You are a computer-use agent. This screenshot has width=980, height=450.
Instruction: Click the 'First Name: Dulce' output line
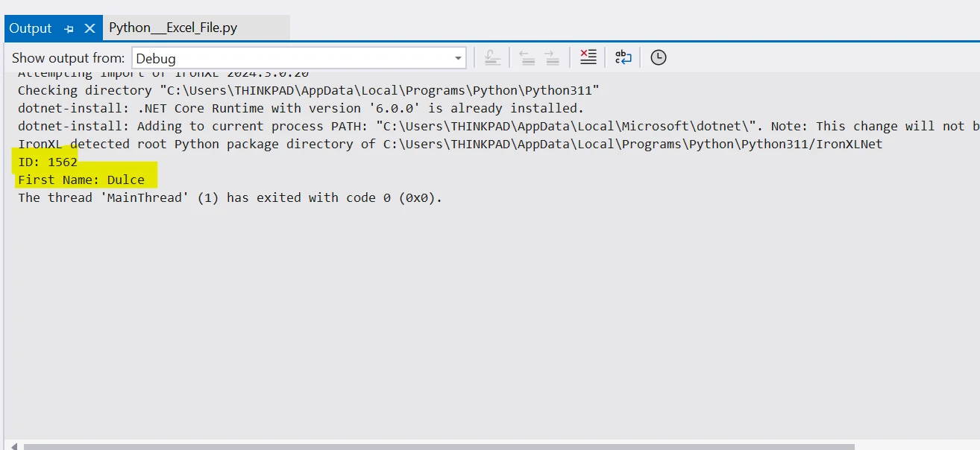[81, 180]
